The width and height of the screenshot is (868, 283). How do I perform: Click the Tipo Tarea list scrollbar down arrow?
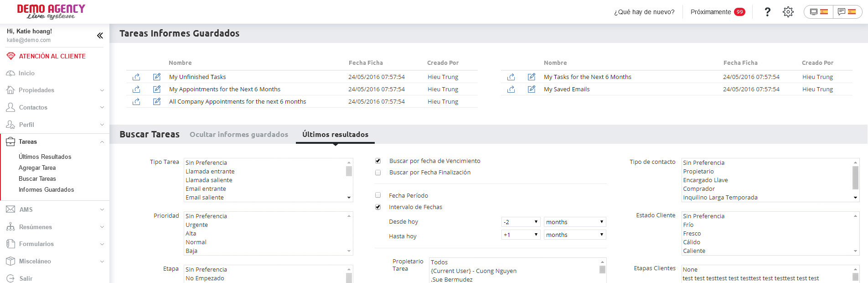349,198
